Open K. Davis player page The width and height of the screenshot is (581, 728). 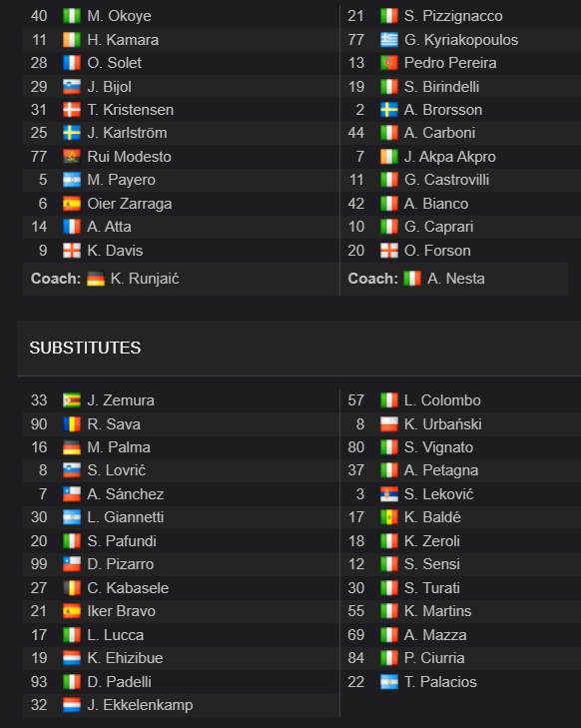click(115, 251)
